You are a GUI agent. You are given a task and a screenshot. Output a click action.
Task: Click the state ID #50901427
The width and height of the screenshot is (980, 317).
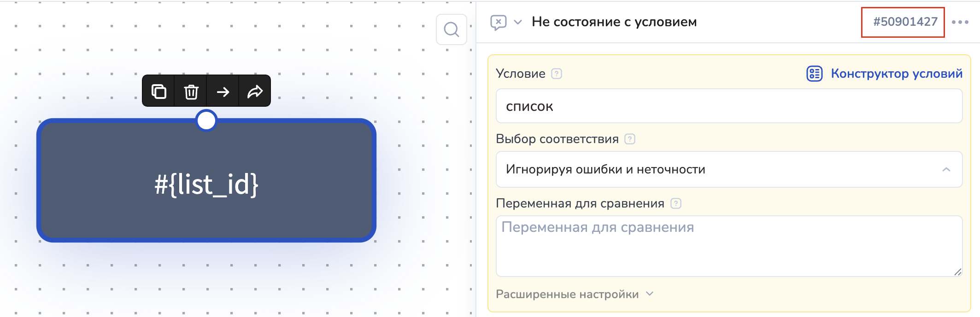click(904, 22)
